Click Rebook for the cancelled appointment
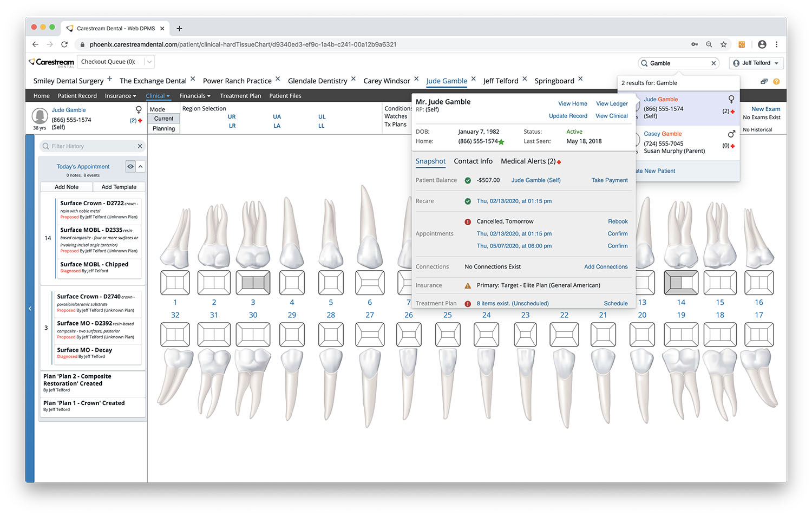 618,221
